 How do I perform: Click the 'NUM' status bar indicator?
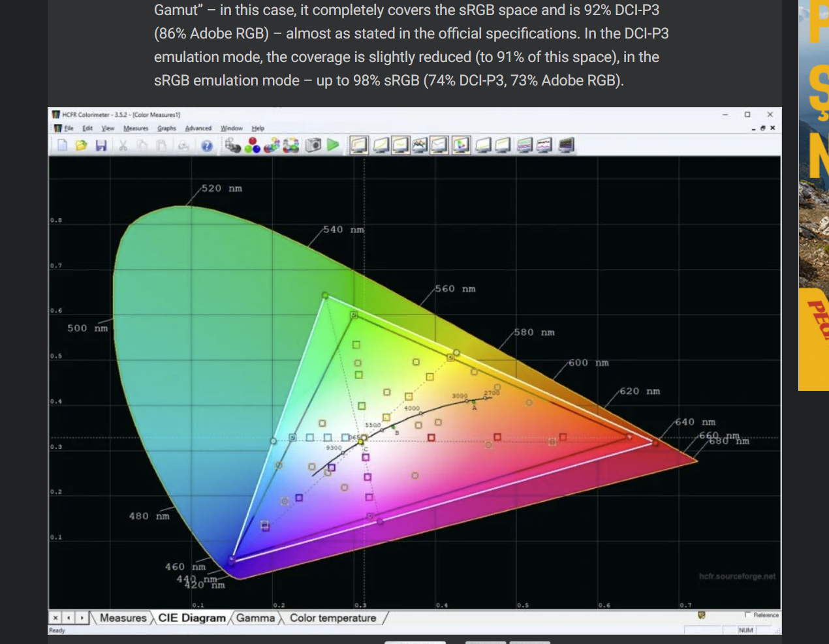745,630
